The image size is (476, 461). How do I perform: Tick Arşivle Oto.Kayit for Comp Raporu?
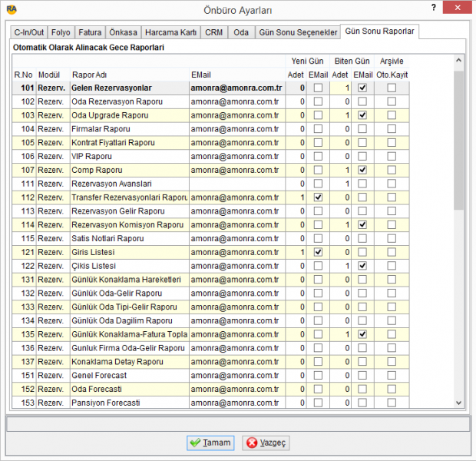(392, 170)
